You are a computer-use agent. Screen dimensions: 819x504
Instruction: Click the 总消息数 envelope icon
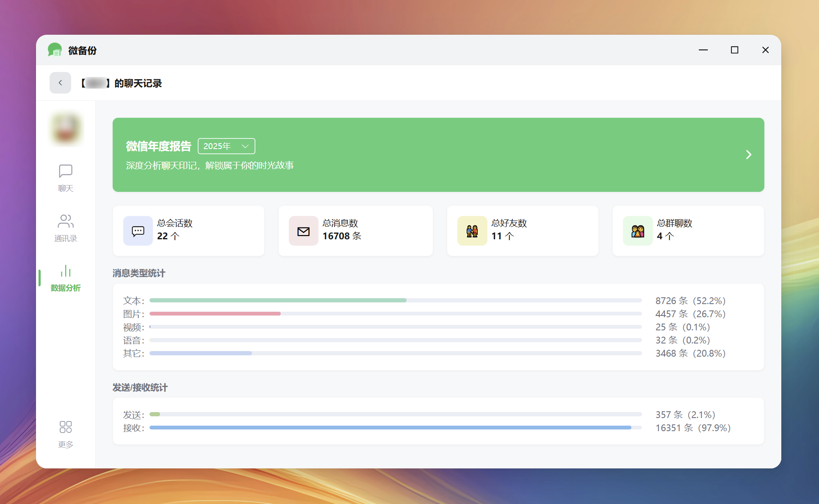click(x=304, y=231)
